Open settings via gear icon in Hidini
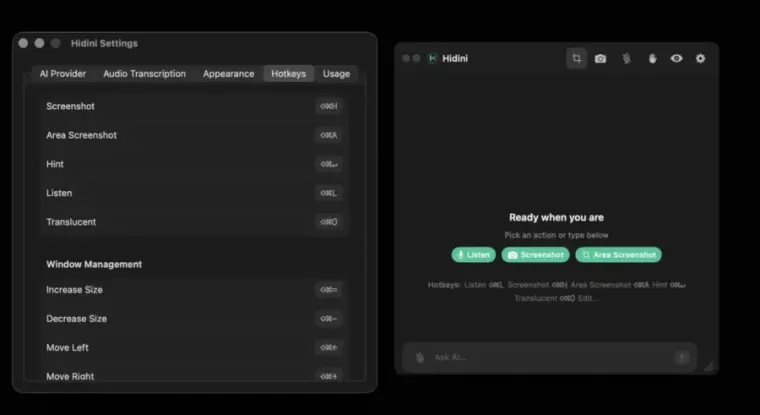The image size is (760, 415). pyautogui.click(x=700, y=59)
